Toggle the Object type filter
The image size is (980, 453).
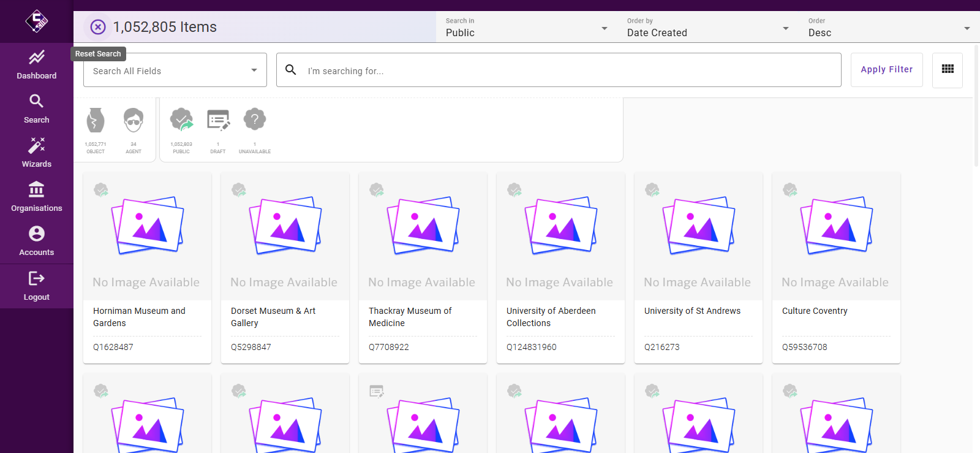96,121
